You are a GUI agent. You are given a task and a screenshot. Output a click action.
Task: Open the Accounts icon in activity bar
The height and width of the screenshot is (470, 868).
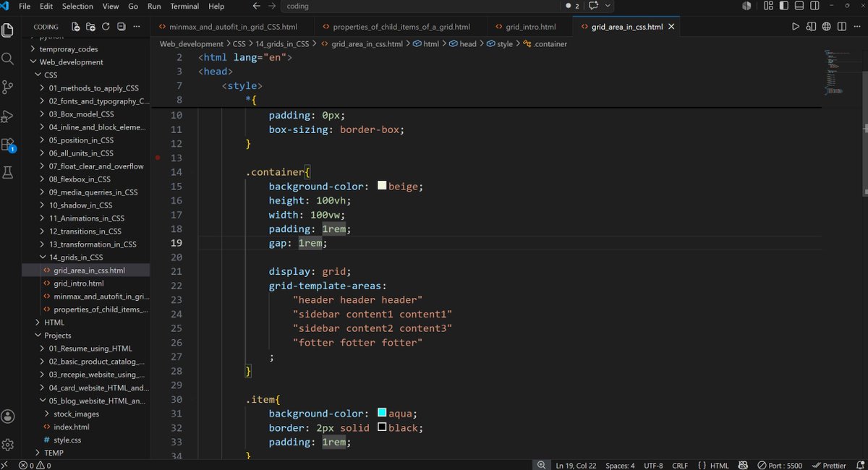click(x=8, y=416)
